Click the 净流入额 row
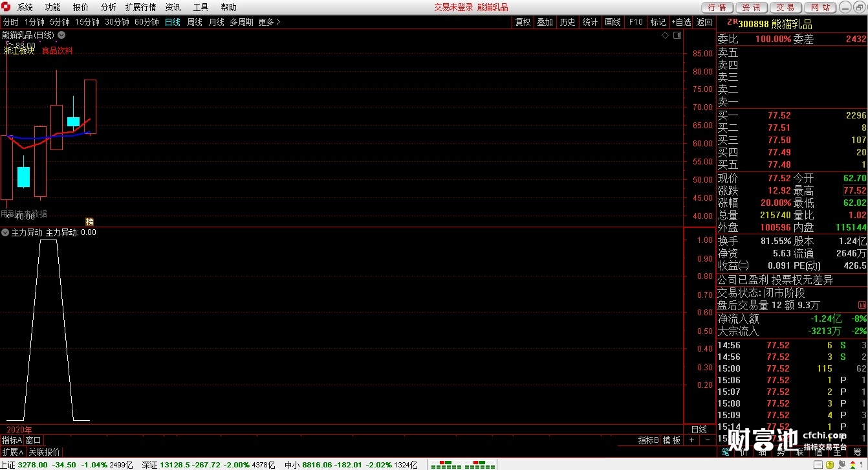This screenshot has height=470, width=868. coord(792,319)
